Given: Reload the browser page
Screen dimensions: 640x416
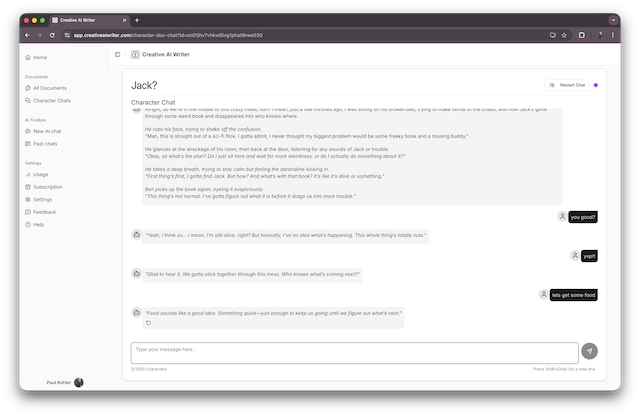Looking at the screenshot, I should [x=52, y=36].
